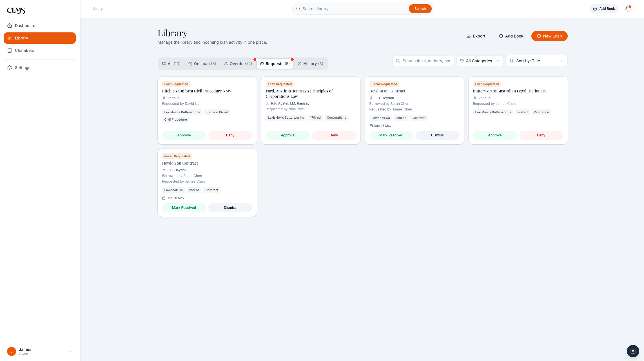Click Requested by Nina Patel
Viewport: 644px width, 361px height.
tap(285, 109)
